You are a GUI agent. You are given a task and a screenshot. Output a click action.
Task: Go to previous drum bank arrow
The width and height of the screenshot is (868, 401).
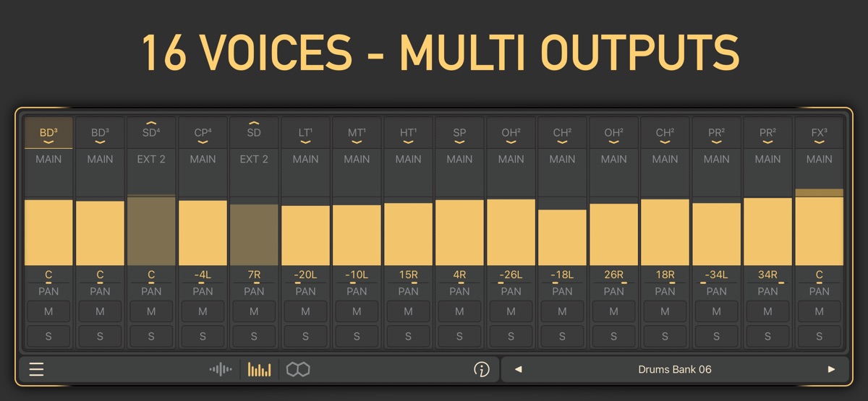518,370
